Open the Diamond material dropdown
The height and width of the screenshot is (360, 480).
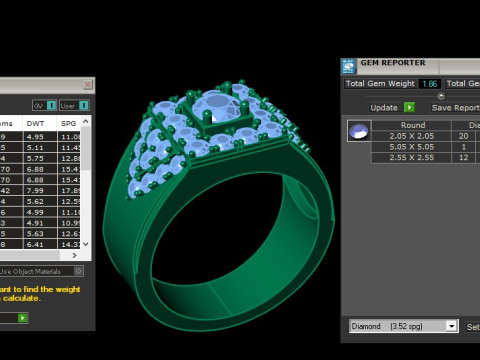point(451,326)
